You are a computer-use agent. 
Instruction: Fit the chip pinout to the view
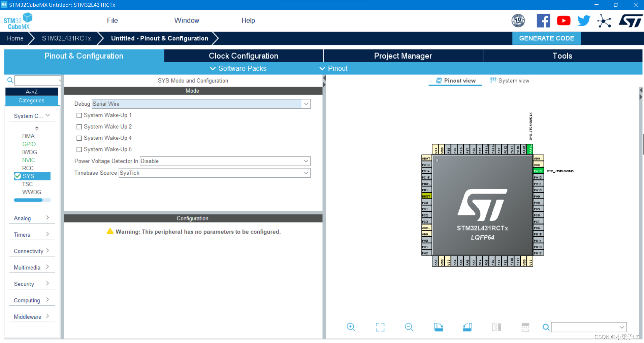click(x=380, y=327)
